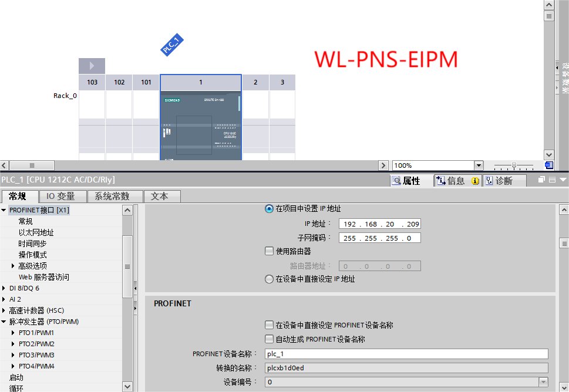Select 操作模式 in navigation tree
The height and width of the screenshot is (392, 569).
click(x=33, y=255)
